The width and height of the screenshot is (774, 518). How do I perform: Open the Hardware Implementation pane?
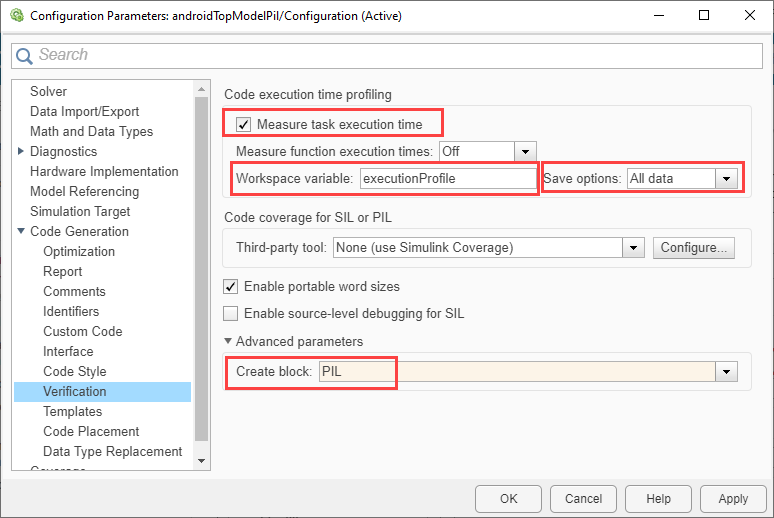point(104,171)
